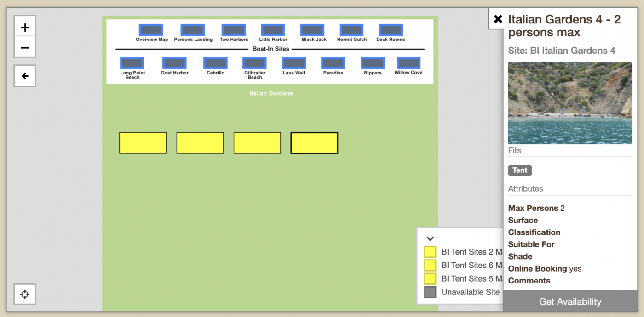Viewport: 644px width, 317px height.
Task: Go back using the left arrow button
Action: (x=25, y=76)
